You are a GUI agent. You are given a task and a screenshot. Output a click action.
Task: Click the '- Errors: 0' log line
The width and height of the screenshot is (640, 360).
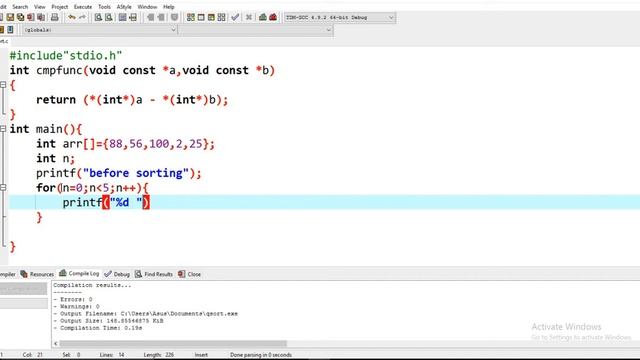(73, 299)
